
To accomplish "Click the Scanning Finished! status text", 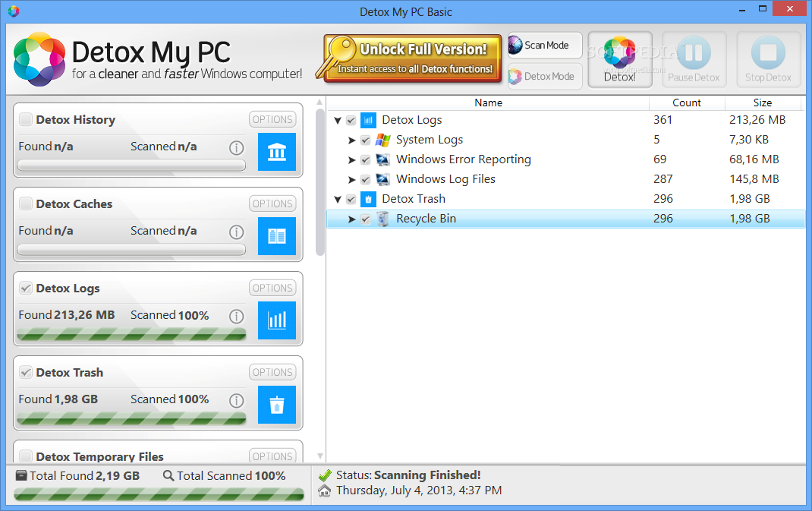I will point(427,475).
